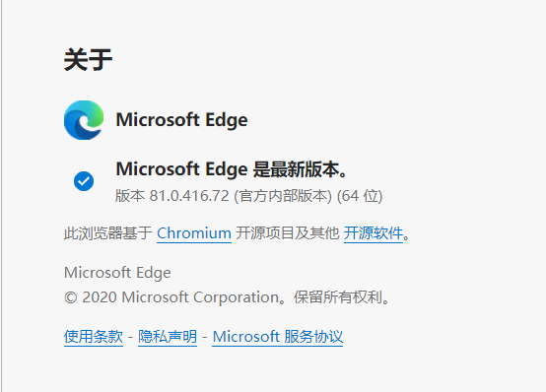
Task: Click the (官方内部版本) label
Action: point(283,196)
